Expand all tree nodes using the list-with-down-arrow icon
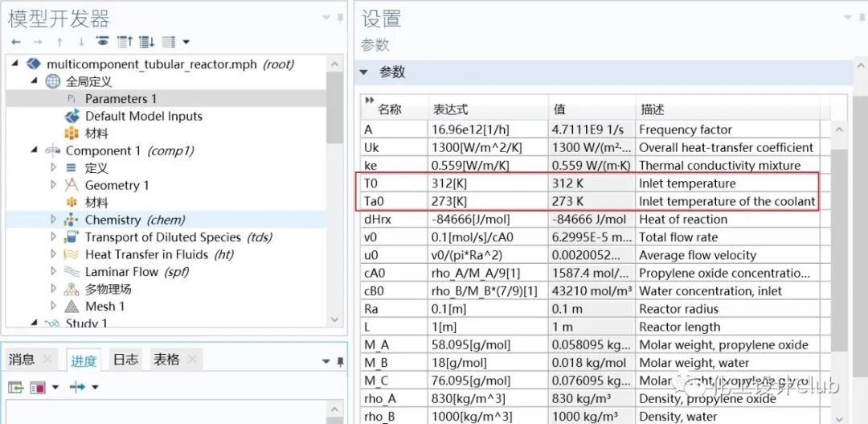868x424 pixels. (x=147, y=42)
